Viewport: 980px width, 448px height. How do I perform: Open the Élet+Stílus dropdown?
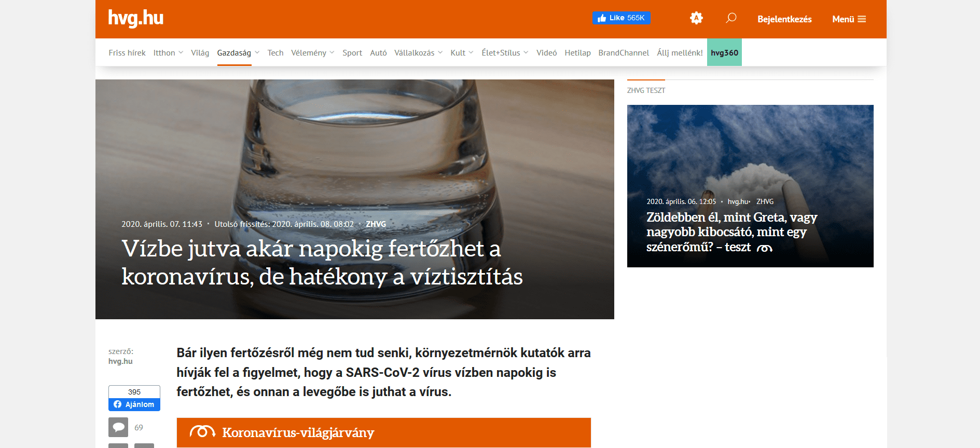tap(504, 52)
